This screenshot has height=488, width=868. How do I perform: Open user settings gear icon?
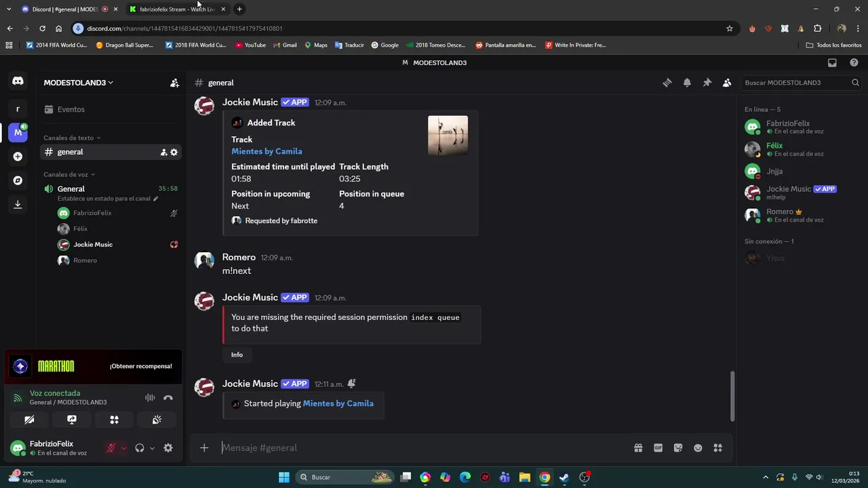point(168,448)
